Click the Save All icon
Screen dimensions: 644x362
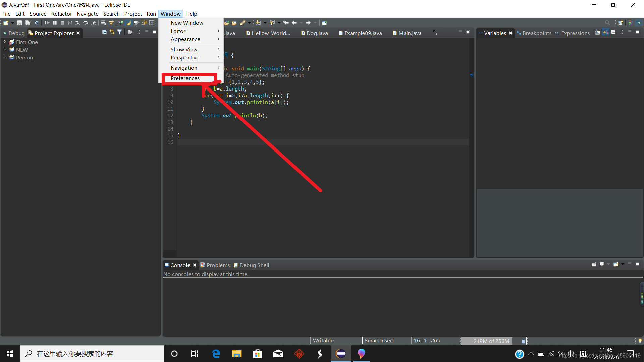click(27, 23)
